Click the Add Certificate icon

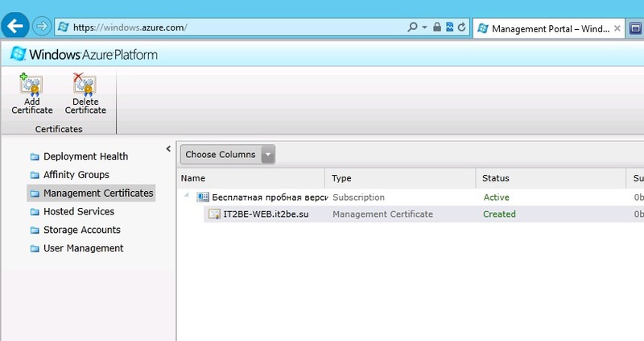31,85
